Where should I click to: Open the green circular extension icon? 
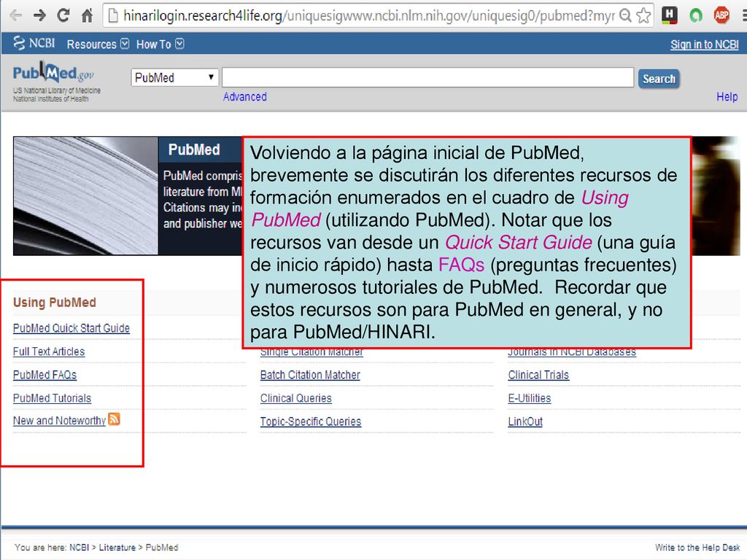pos(695,16)
